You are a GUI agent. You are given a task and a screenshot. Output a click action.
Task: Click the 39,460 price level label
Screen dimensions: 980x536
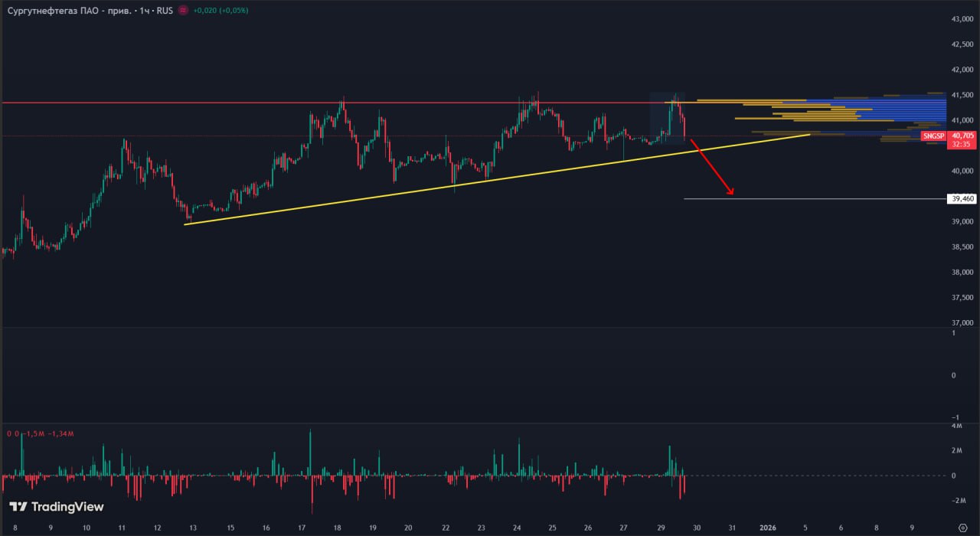click(x=962, y=199)
